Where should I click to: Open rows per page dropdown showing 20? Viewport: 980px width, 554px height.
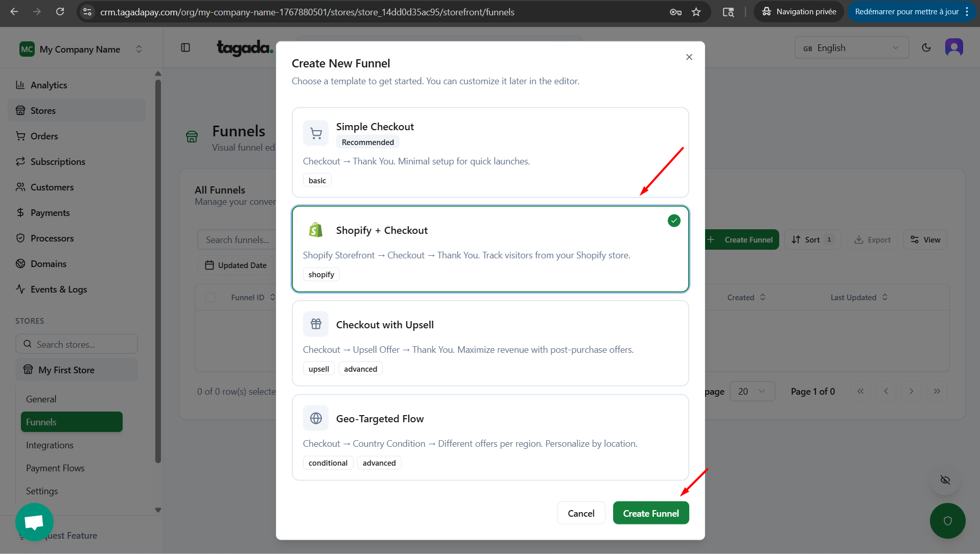tap(752, 392)
